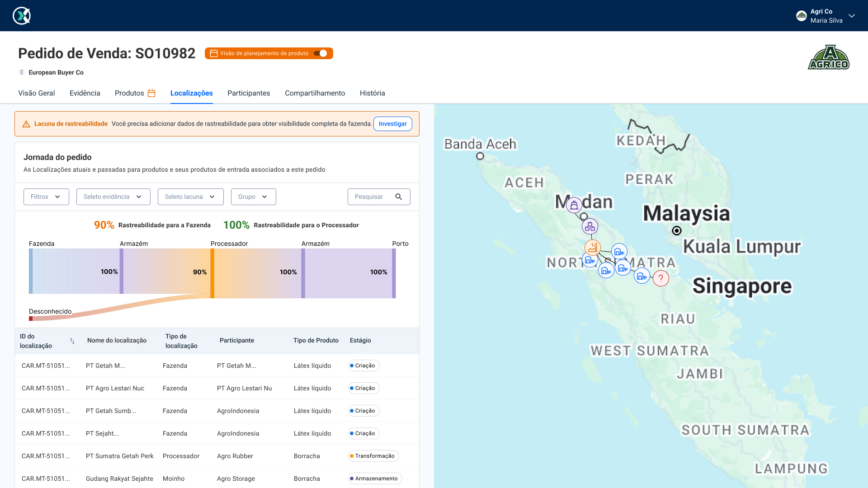Click the Investigar button
The height and width of the screenshot is (488, 868).
pyautogui.click(x=392, y=124)
